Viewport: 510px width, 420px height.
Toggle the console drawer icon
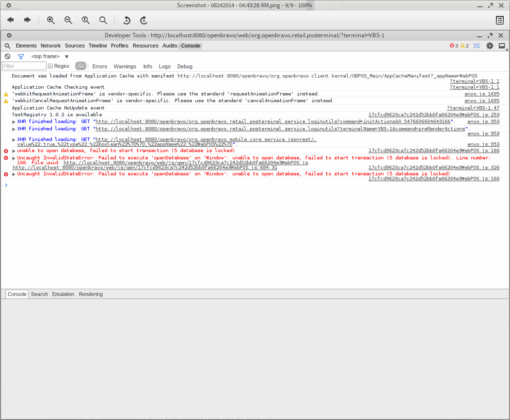(x=477, y=46)
